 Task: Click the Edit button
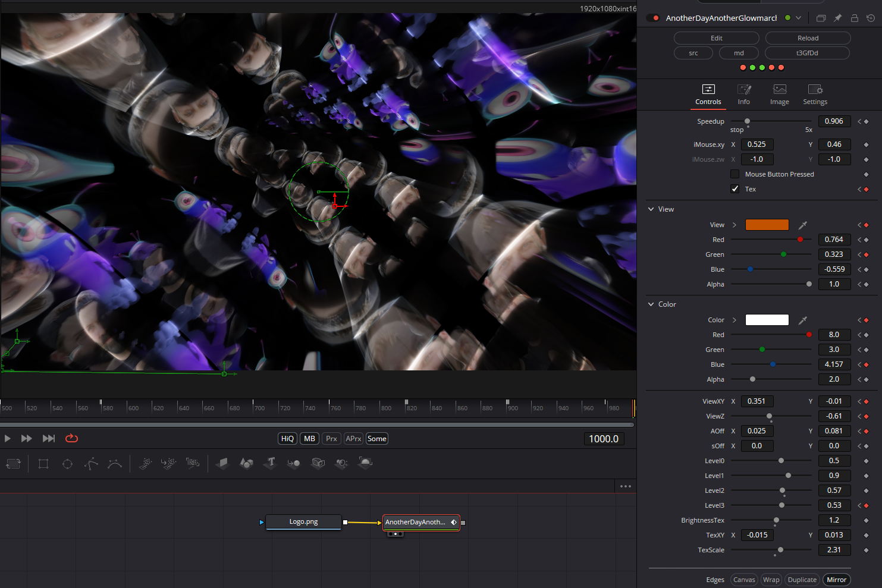tap(717, 38)
